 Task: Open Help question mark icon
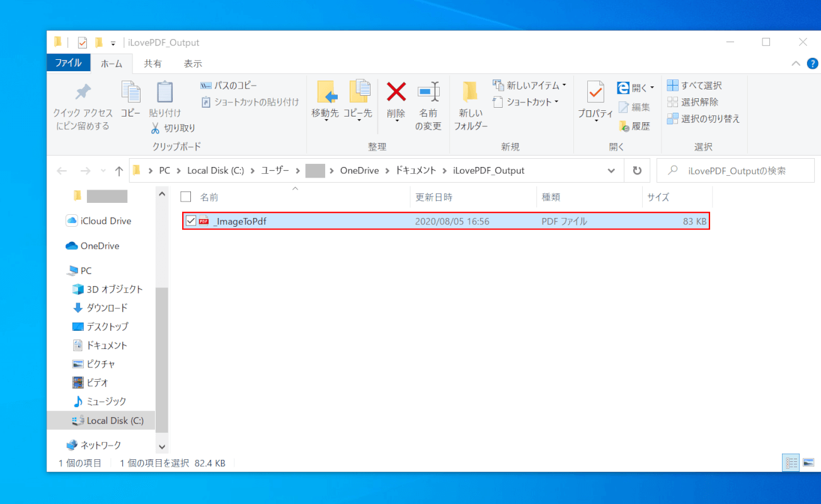click(x=813, y=64)
